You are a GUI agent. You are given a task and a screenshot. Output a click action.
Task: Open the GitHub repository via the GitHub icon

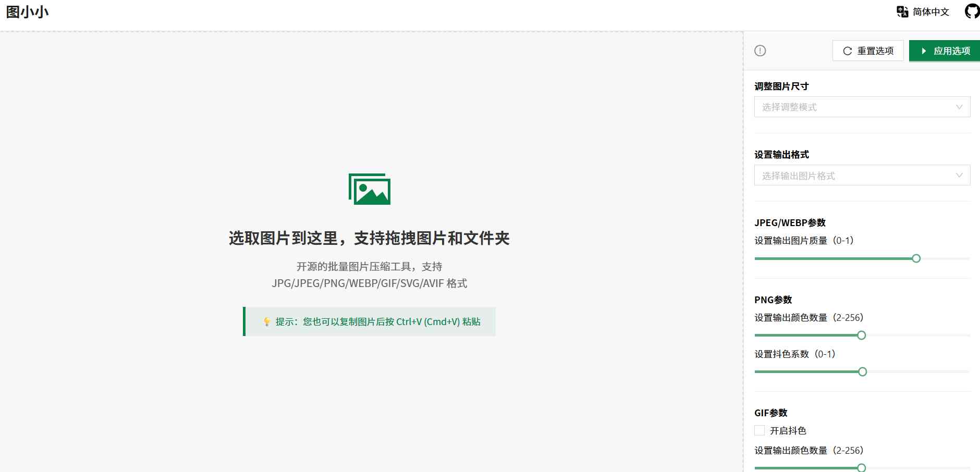click(972, 11)
